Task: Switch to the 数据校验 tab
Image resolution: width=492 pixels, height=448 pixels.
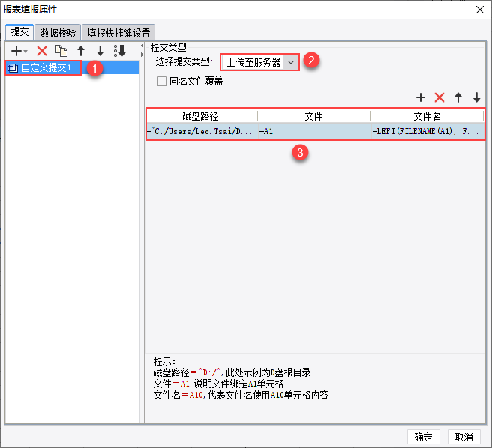Action: pos(58,33)
